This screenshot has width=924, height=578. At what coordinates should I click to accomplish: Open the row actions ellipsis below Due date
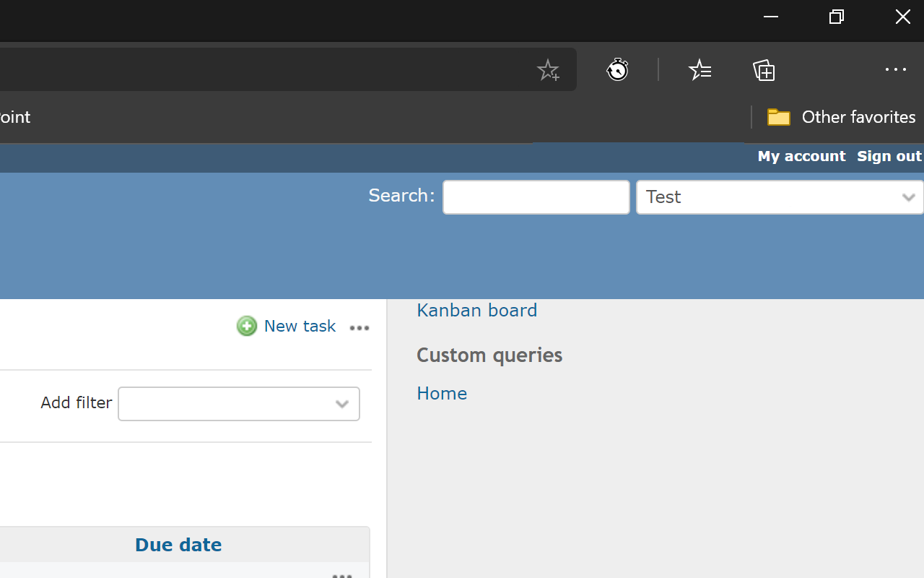coord(342,575)
